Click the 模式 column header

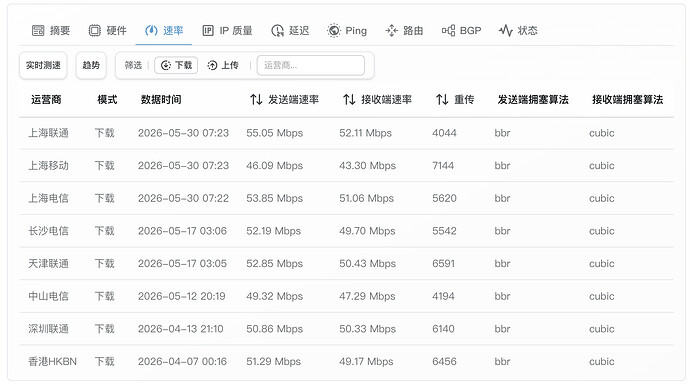click(x=107, y=99)
